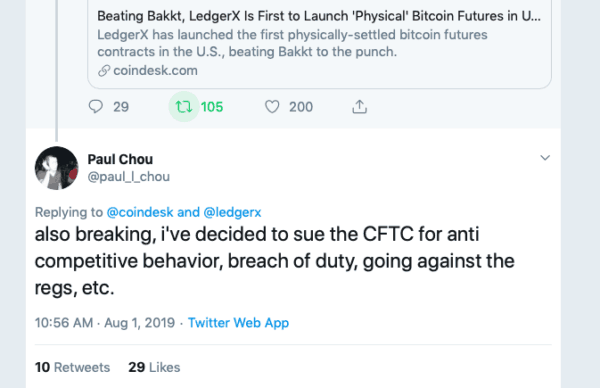Open share icon on coindesk tweet
Screen dimensions: 600x388
(359, 107)
